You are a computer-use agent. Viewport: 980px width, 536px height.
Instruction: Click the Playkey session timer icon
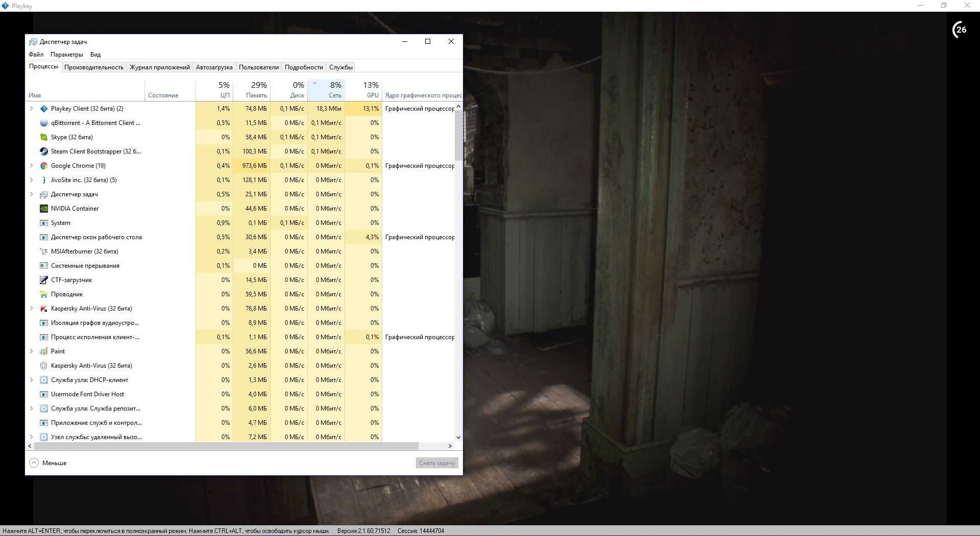960,30
